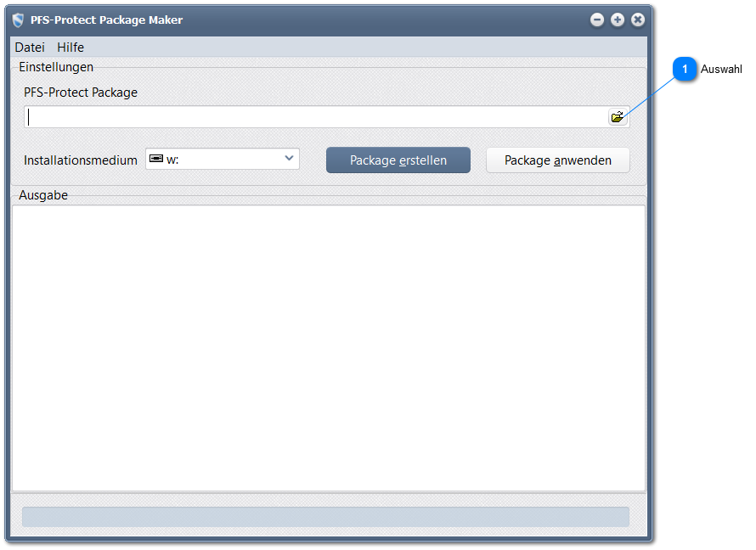Open the Hilfe menu
The height and width of the screenshot is (550, 756).
pos(71,48)
